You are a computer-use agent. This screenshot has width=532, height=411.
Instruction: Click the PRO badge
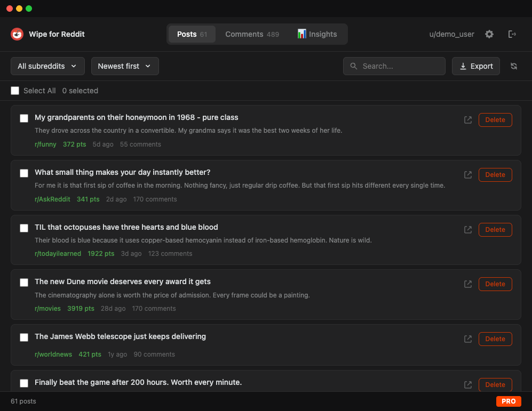(509, 401)
